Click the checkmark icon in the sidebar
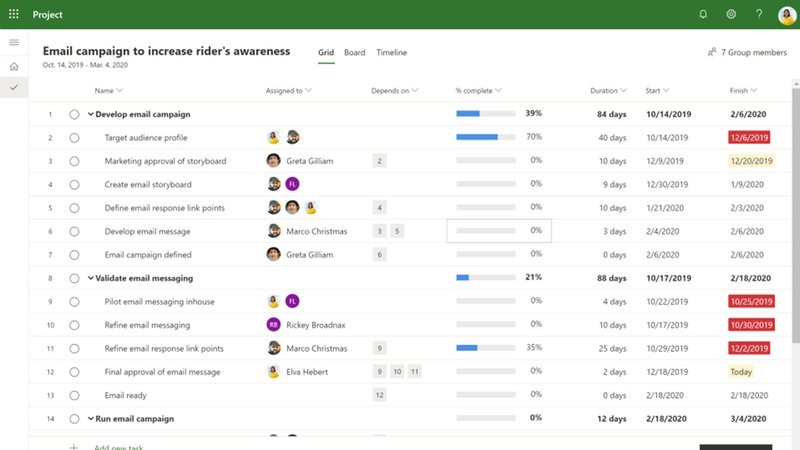This screenshot has width=800, height=450. click(14, 88)
